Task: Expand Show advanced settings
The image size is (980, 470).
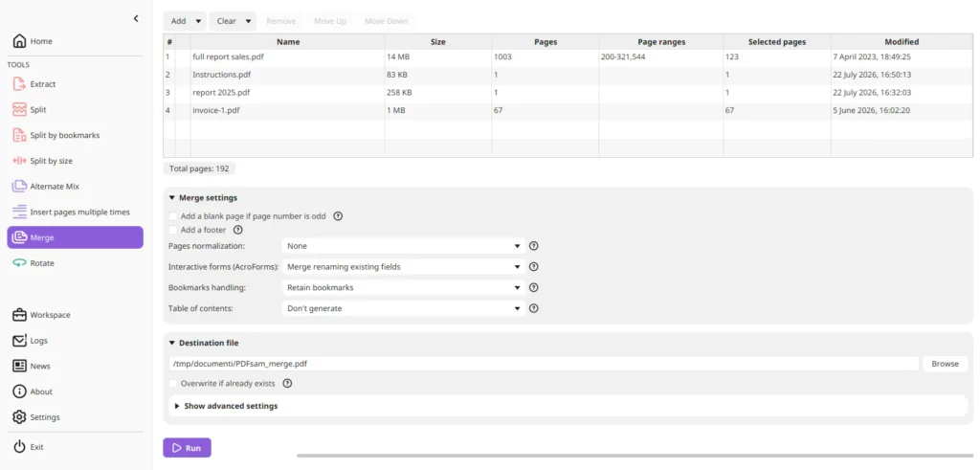Action: click(x=231, y=406)
